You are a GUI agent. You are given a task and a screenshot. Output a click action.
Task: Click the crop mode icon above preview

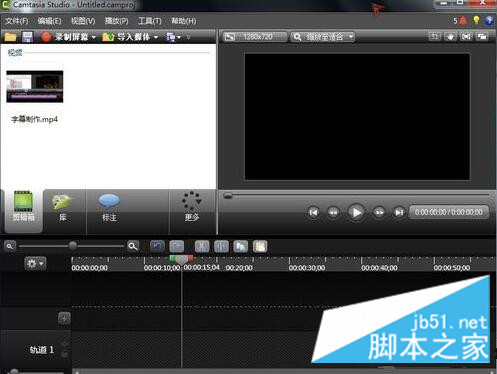435,36
